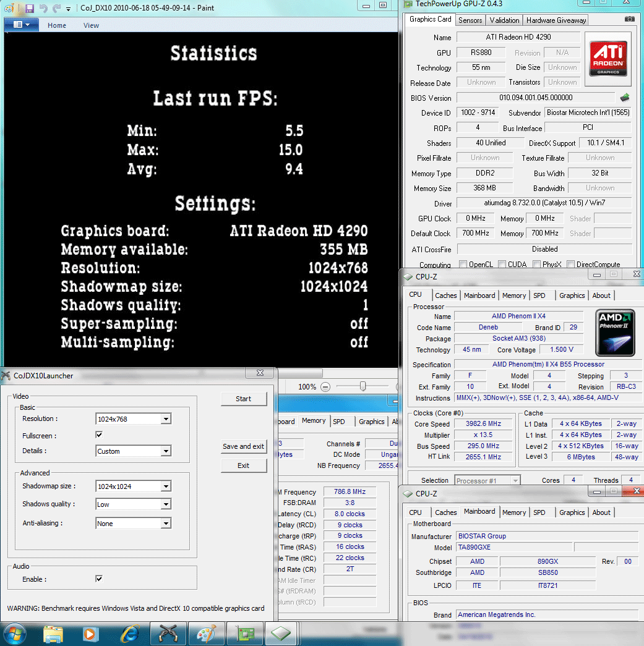The image size is (644, 646).
Task: Open the Windows Start orb
Action: click(x=15, y=634)
